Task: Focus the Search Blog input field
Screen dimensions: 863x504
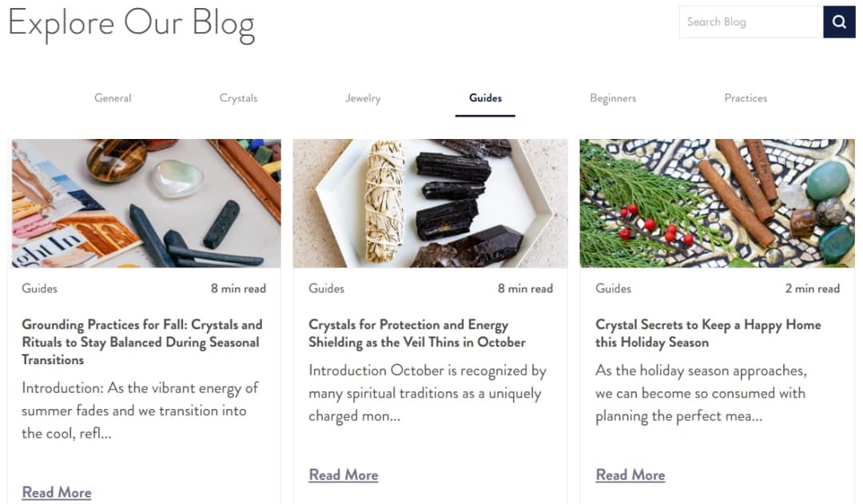Action: (751, 22)
